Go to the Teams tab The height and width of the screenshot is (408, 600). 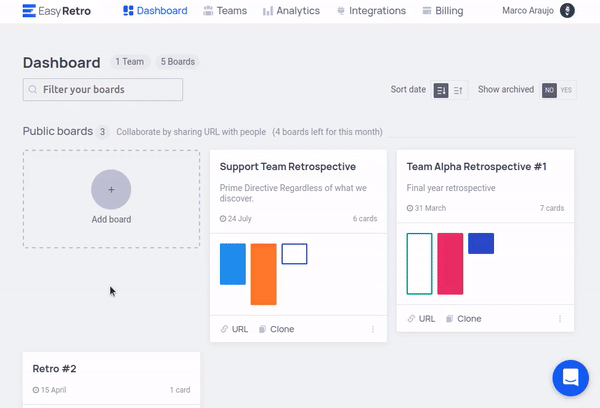coord(224,11)
